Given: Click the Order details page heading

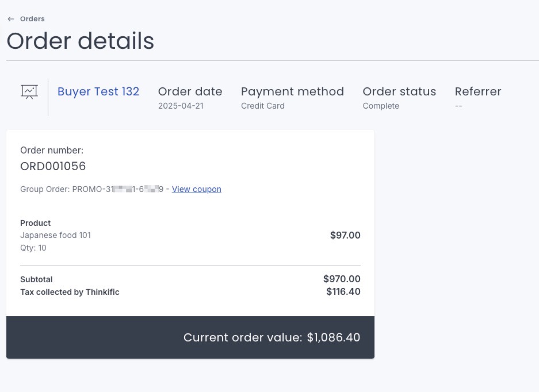Looking at the screenshot, I should pos(81,41).
